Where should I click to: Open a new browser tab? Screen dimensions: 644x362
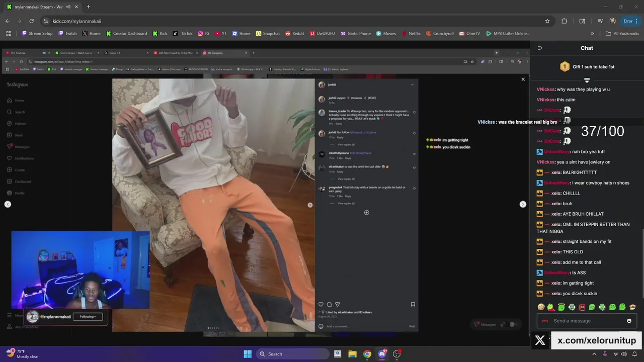(x=89, y=7)
